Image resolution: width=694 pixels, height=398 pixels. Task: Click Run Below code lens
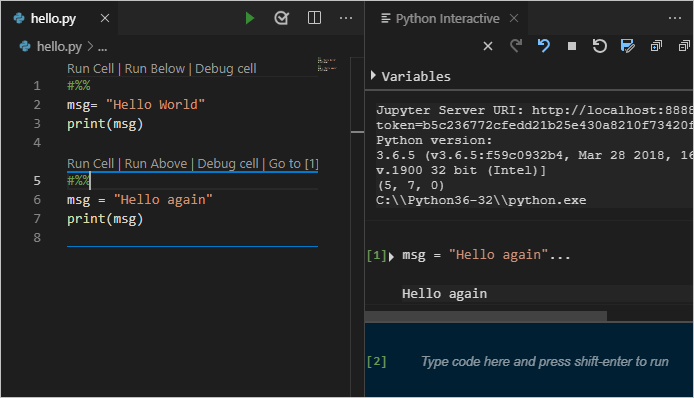[154, 69]
